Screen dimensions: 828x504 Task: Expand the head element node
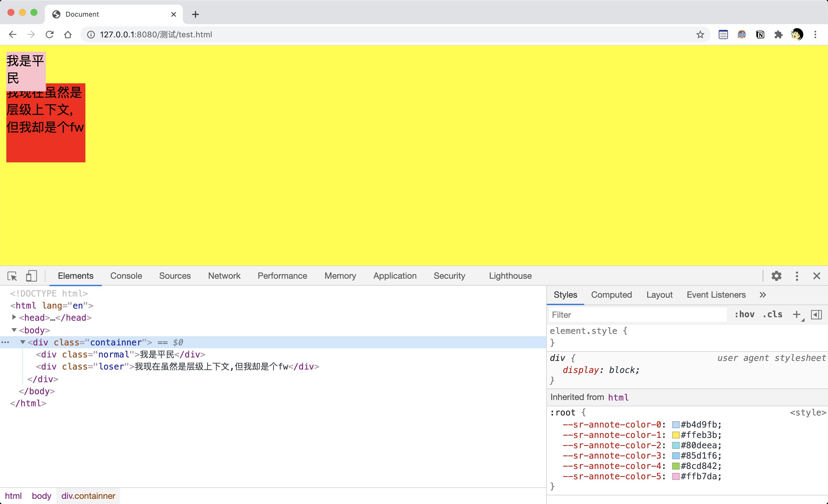(14, 317)
